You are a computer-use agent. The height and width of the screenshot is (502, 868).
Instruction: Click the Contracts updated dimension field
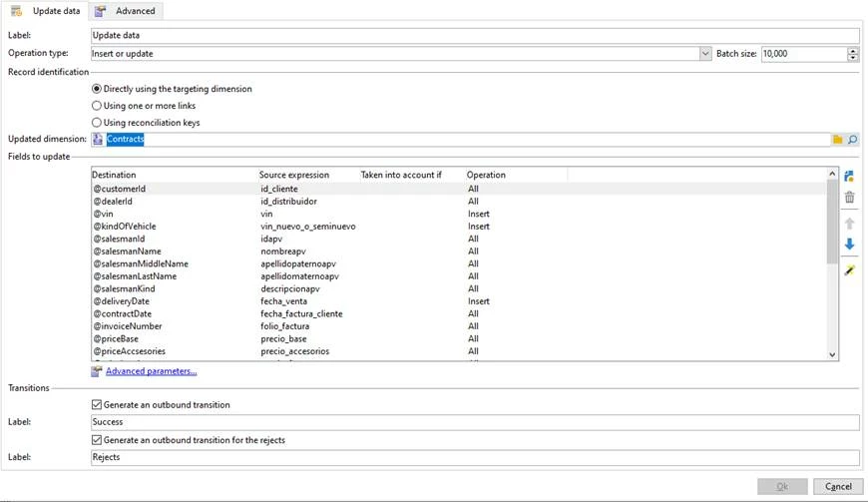[468, 140]
